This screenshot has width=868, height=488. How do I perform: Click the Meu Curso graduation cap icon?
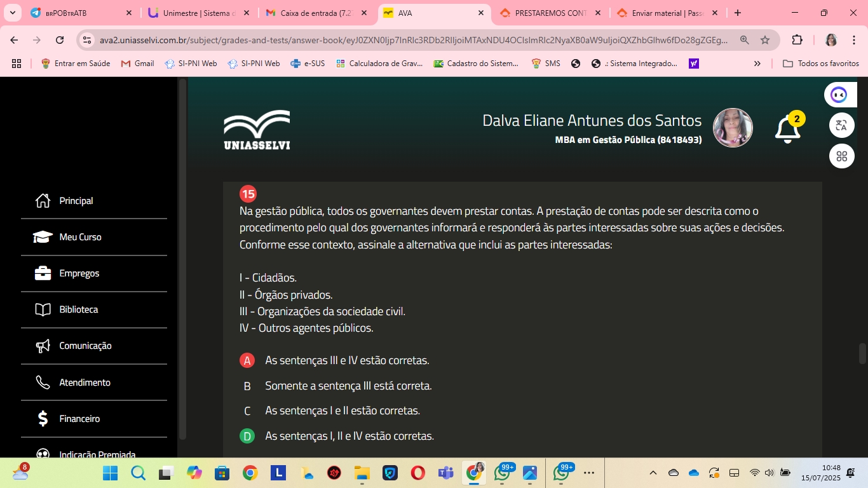[x=43, y=237]
